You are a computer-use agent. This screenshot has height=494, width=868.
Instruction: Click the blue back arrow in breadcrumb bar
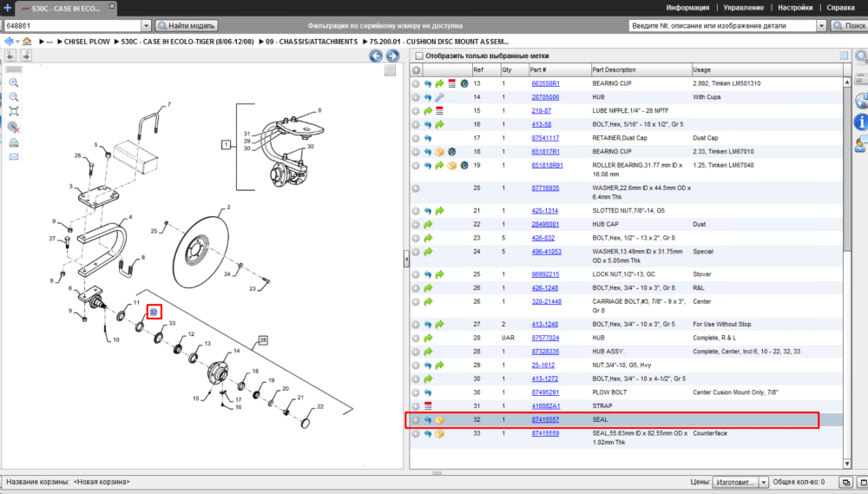point(9,42)
